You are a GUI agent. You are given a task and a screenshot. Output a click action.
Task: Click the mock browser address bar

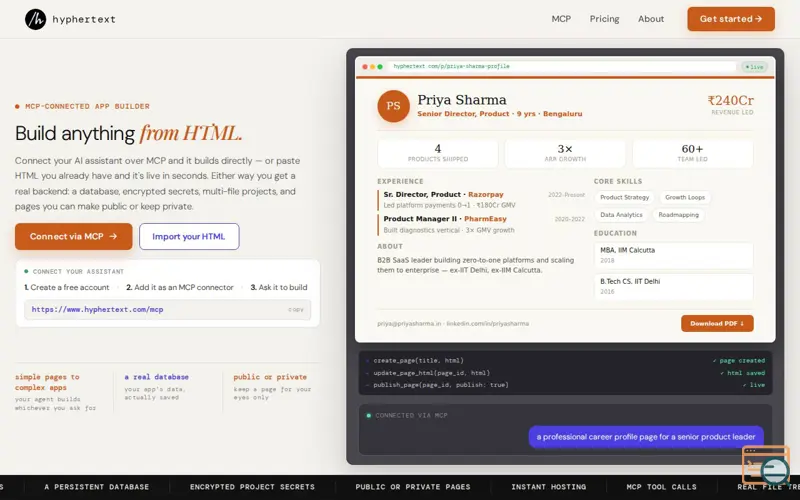(x=562, y=66)
